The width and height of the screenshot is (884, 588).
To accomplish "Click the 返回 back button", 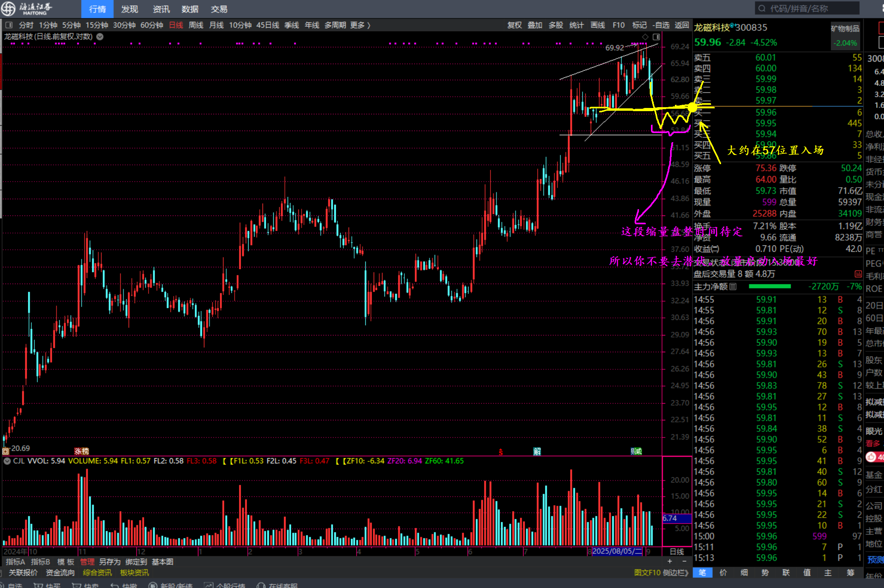I will click(x=682, y=25).
